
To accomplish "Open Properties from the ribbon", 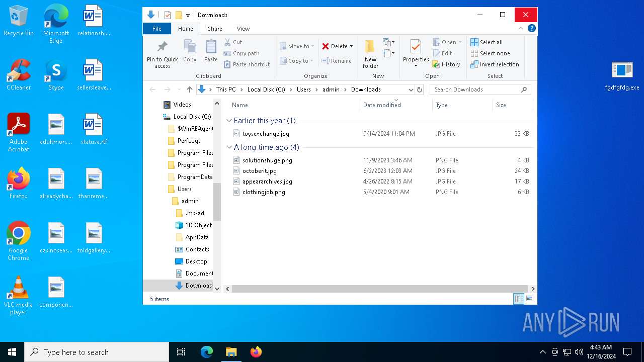I will click(x=416, y=53).
